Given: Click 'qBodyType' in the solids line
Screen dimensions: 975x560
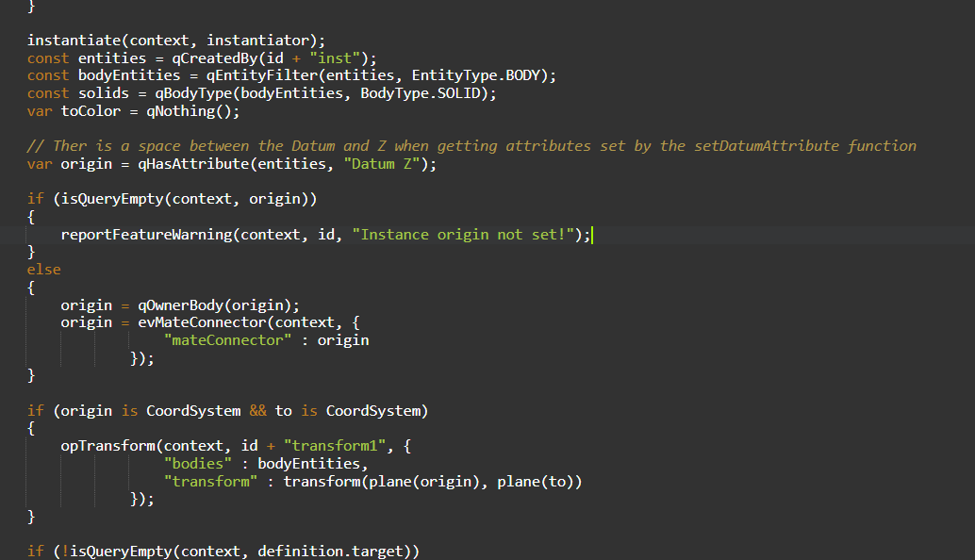Looking at the screenshot, I should click(193, 94).
